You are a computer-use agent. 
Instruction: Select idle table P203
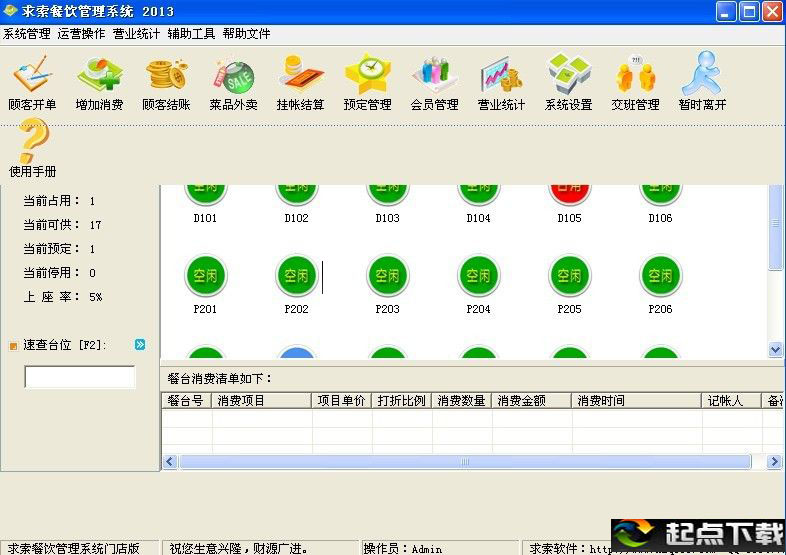tap(387, 275)
